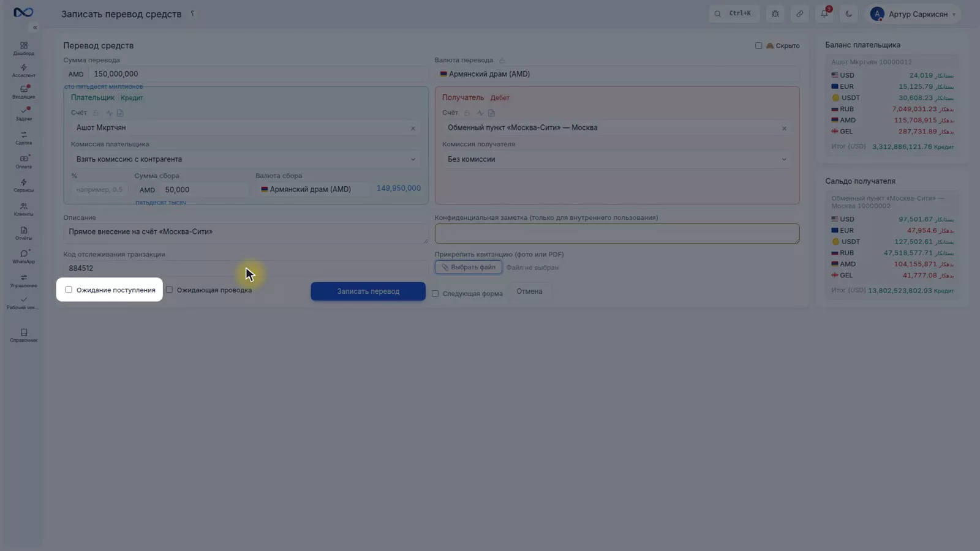
Task: Go to Задачи in the sidebar
Action: tap(23, 114)
